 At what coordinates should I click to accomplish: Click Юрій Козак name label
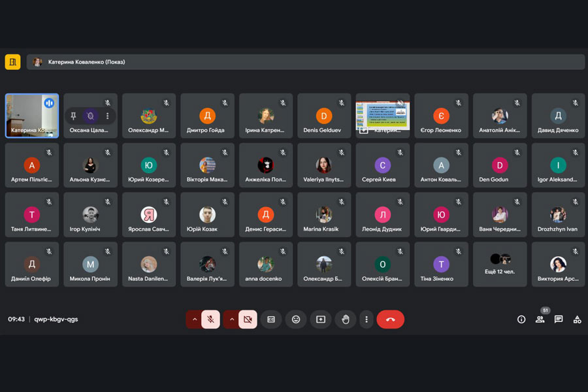pyautogui.click(x=202, y=229)
